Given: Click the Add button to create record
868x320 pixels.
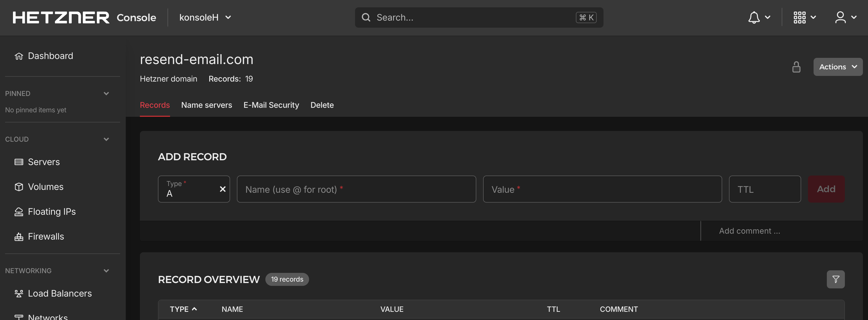Looking at the screenshot, I should 826,189.
